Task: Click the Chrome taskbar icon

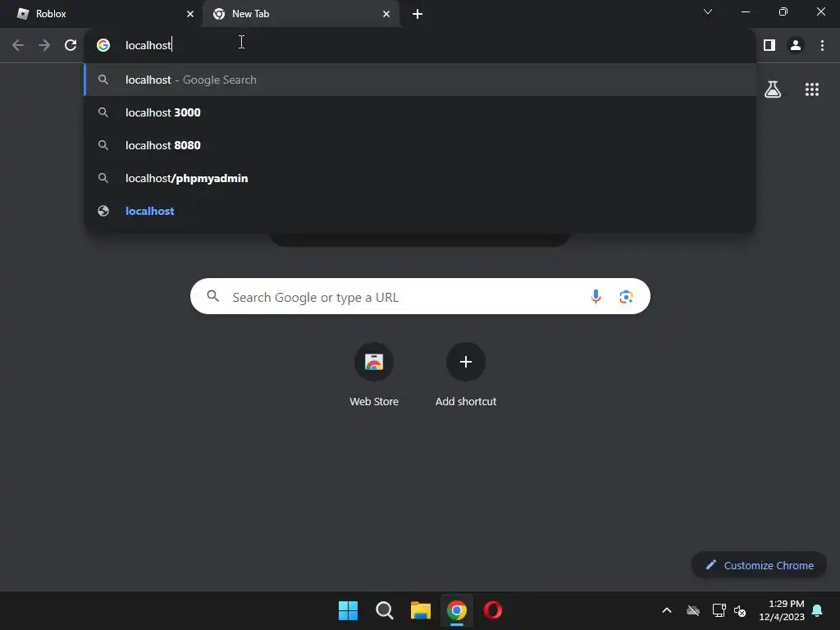Action: [x=456, y=610]
